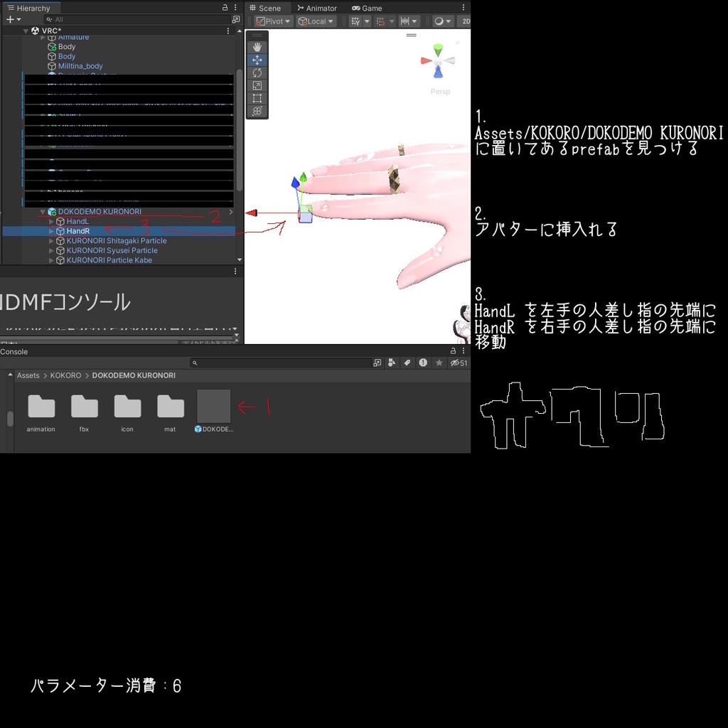The width and height of the screenshot is (728, 728).
Task: Open the icon folder
Action: point(127,412)
